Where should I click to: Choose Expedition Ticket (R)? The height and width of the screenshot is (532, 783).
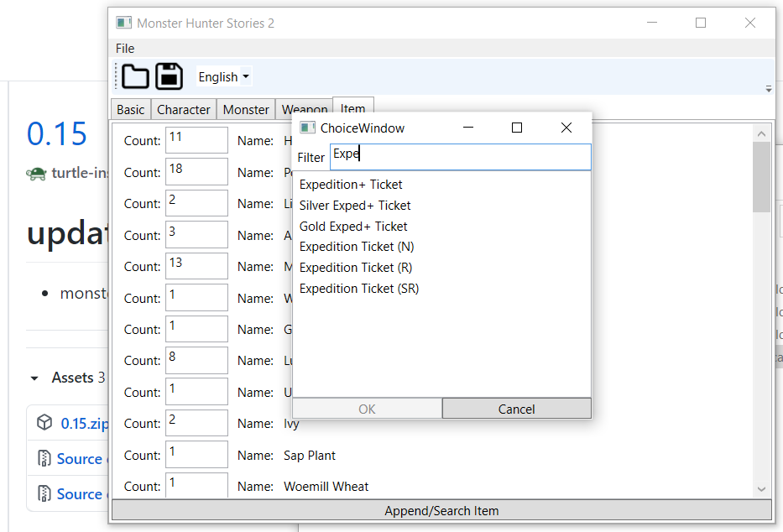pos(356,268)
